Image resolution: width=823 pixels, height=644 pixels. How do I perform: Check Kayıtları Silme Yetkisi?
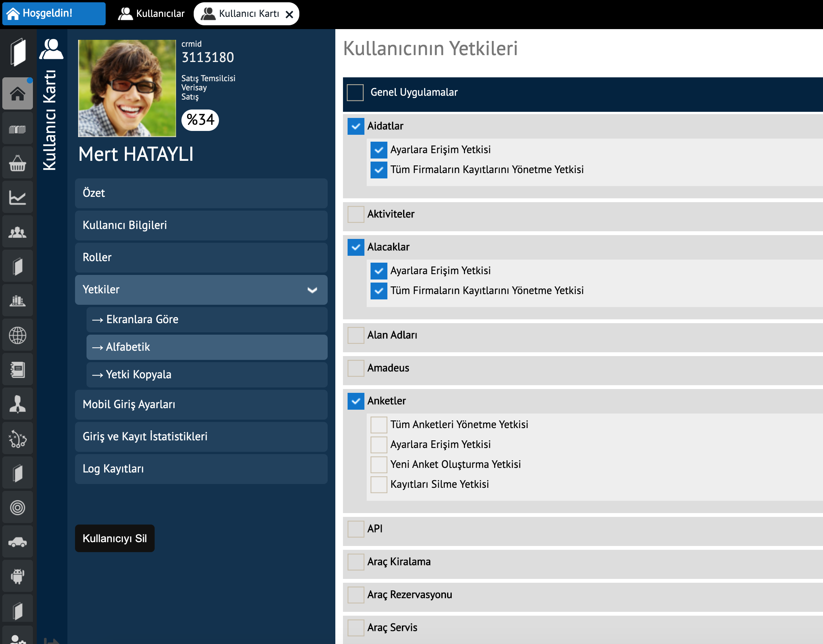point(379,484)
